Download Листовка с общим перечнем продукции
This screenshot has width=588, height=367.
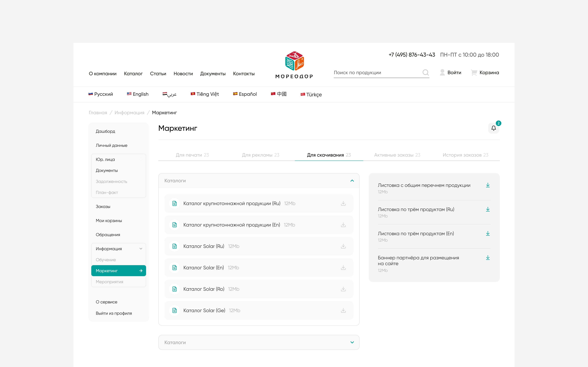point(488,185)
